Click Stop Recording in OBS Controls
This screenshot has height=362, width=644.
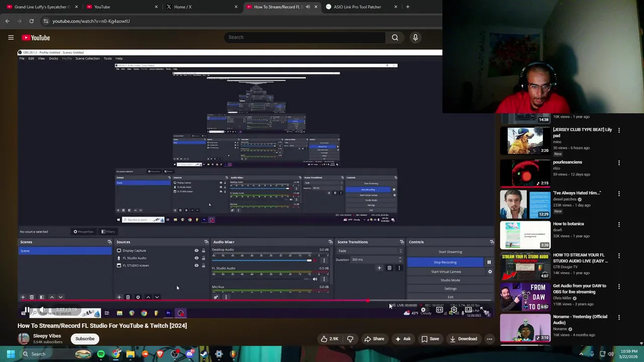coord(445,262)
